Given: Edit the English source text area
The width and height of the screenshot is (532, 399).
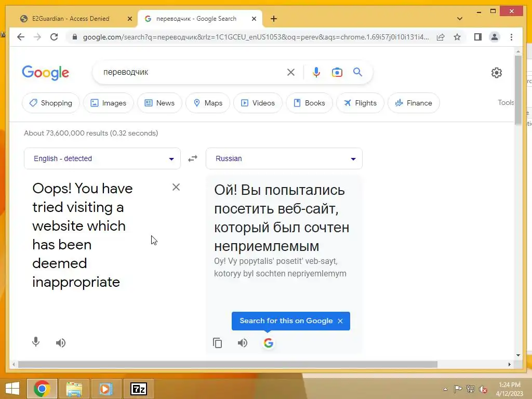Looking at the screenshot, I should [x=98, y=235].
